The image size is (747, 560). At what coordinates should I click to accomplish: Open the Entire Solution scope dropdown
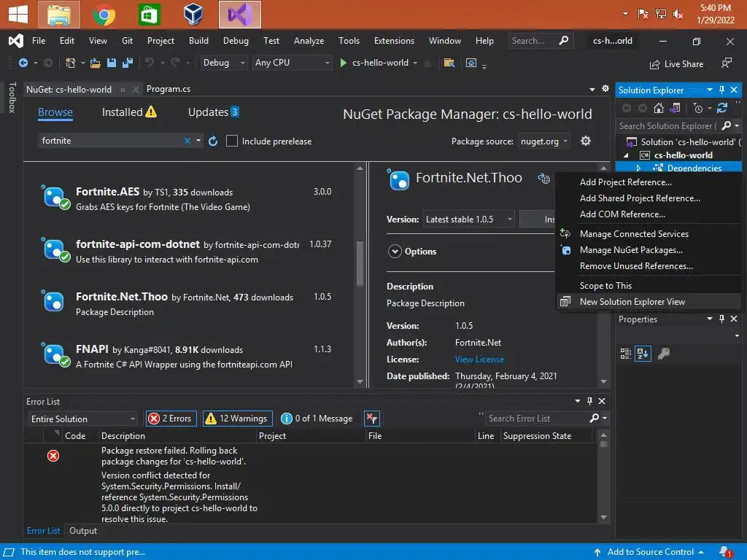pyautogui.click(x=83, y=419)
